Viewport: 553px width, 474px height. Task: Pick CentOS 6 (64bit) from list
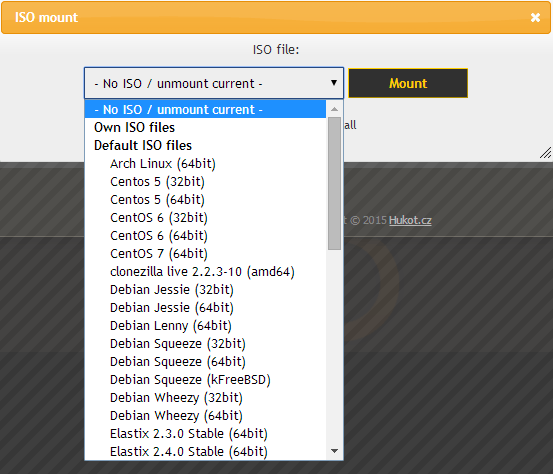(x=205, y=236)
